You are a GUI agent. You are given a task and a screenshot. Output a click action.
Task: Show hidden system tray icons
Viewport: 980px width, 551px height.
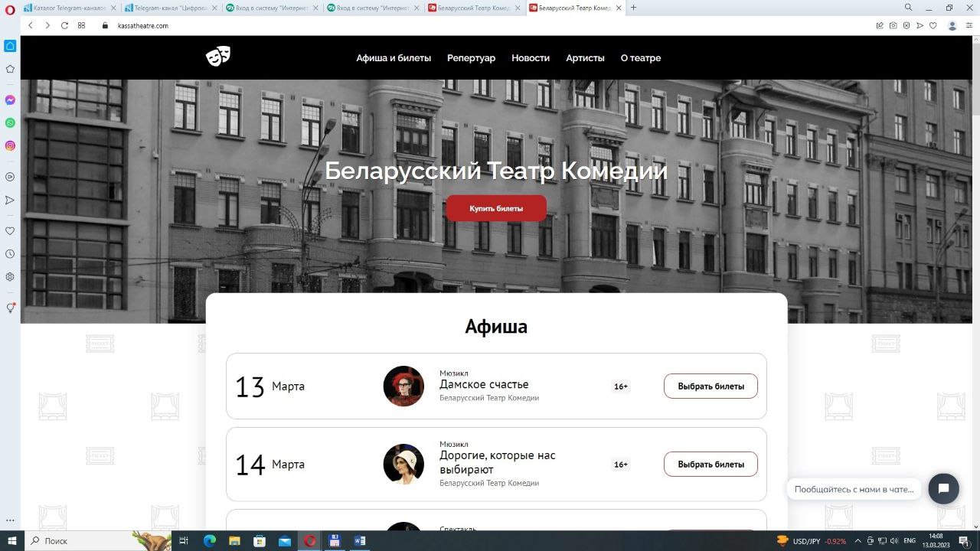point(857,541)
